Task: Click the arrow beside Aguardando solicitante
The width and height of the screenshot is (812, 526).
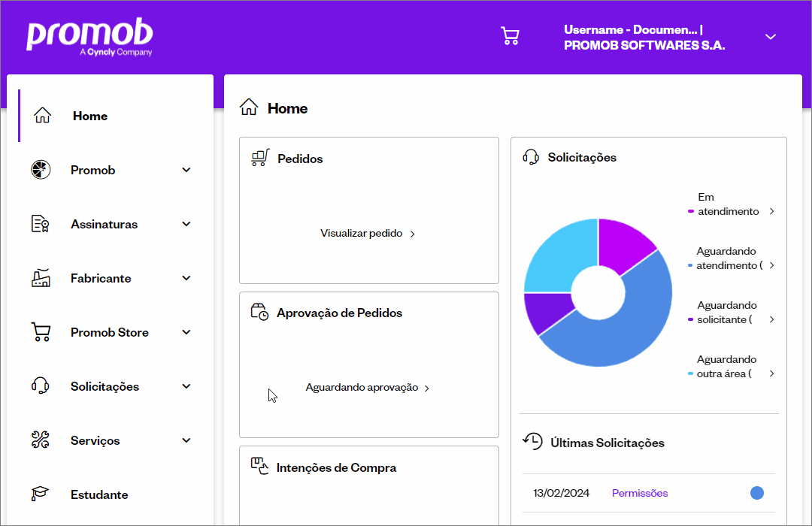Action: coord(771,319)
